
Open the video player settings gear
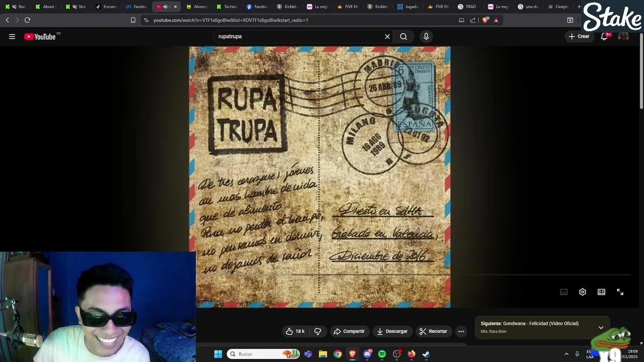coord(583,292)
